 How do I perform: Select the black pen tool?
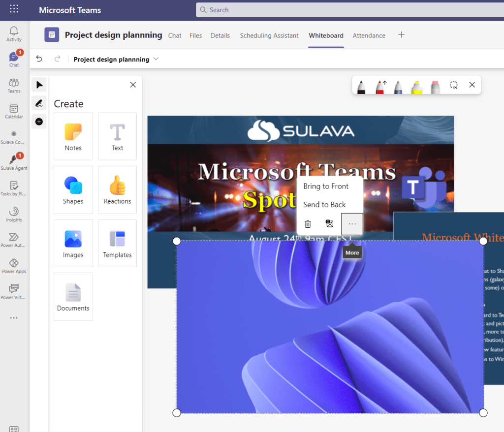click(x=361, y=86)
